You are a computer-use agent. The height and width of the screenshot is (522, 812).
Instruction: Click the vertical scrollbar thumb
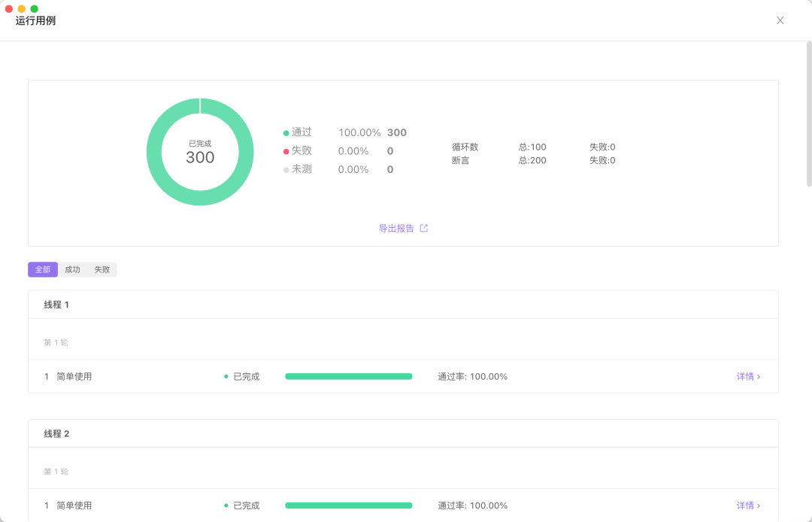pos(809,114)
